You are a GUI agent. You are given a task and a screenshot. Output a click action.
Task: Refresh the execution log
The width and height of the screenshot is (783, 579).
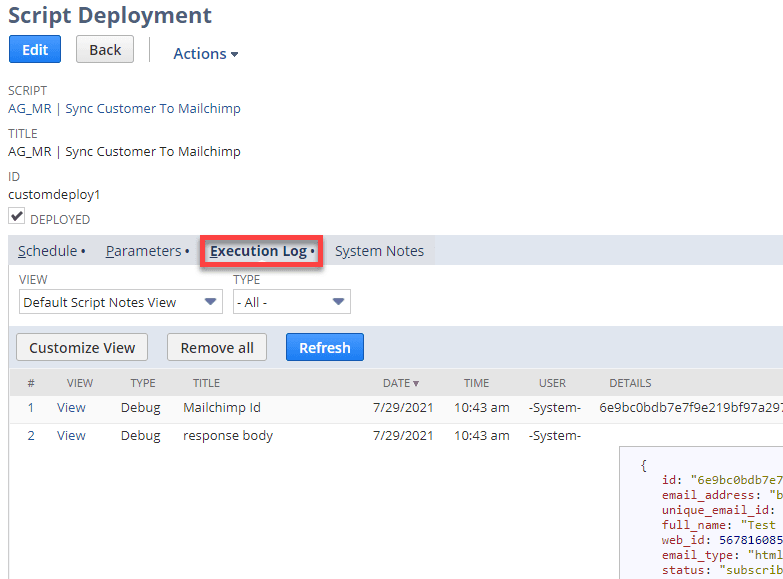(x=325, y=347)
